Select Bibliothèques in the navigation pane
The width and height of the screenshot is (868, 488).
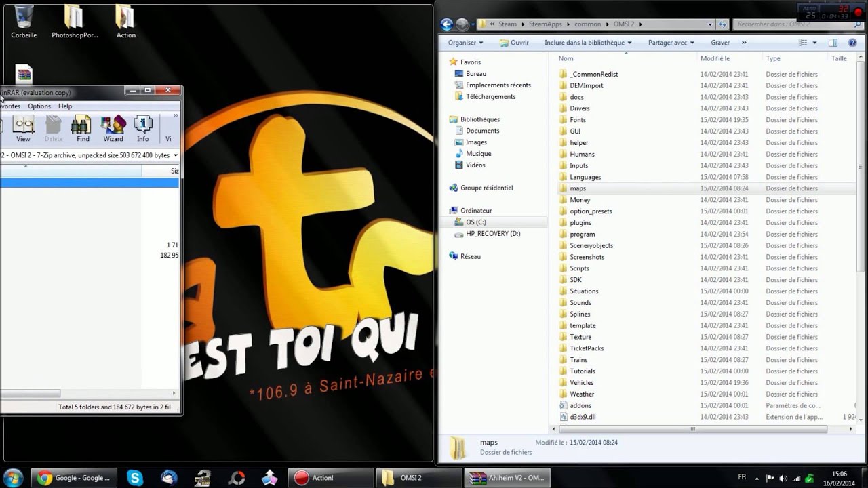pos(479,119)
